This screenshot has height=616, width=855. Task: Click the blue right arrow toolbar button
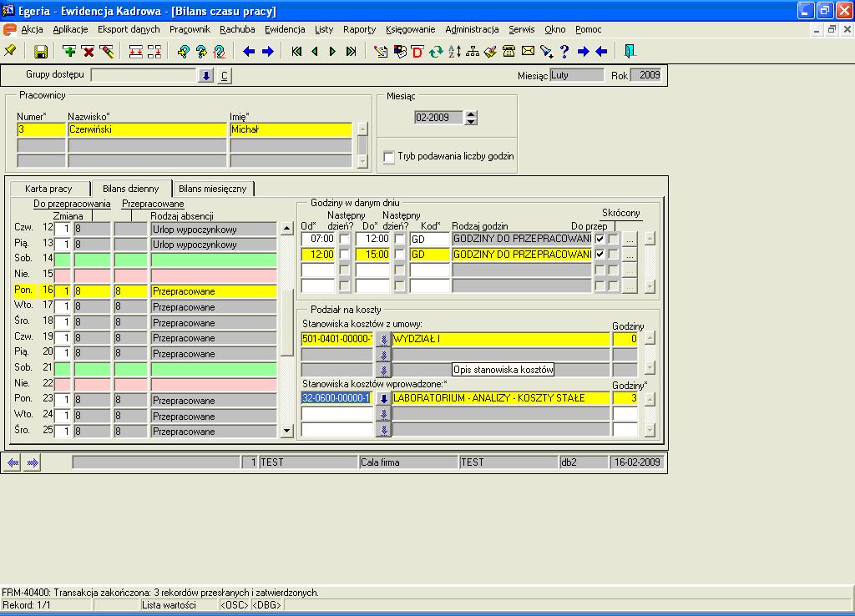coord(268,52)
